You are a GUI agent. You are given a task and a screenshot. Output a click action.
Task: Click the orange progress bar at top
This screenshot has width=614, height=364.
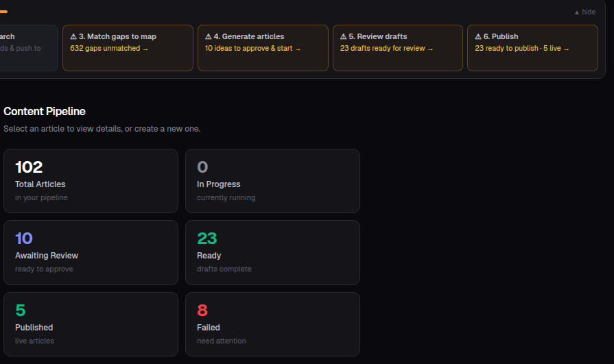[x=3, y=12]
